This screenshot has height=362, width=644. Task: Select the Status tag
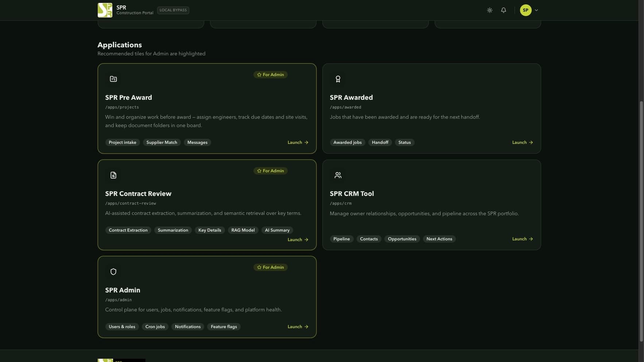coord(404,142)
